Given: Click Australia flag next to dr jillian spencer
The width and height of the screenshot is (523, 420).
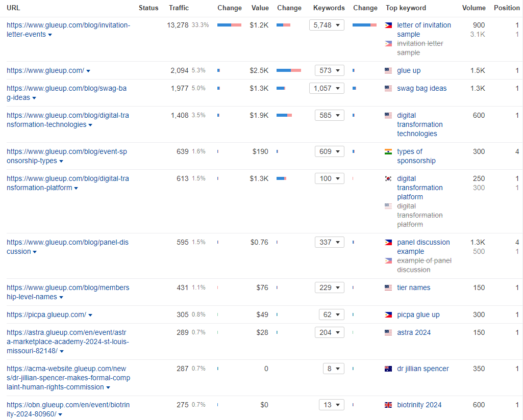Looking at the screenshot, I should [388, 369].
